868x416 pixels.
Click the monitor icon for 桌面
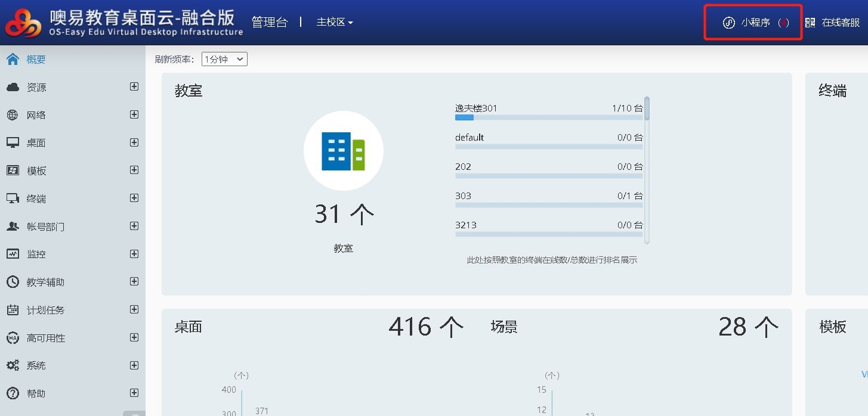click(13, 143)
